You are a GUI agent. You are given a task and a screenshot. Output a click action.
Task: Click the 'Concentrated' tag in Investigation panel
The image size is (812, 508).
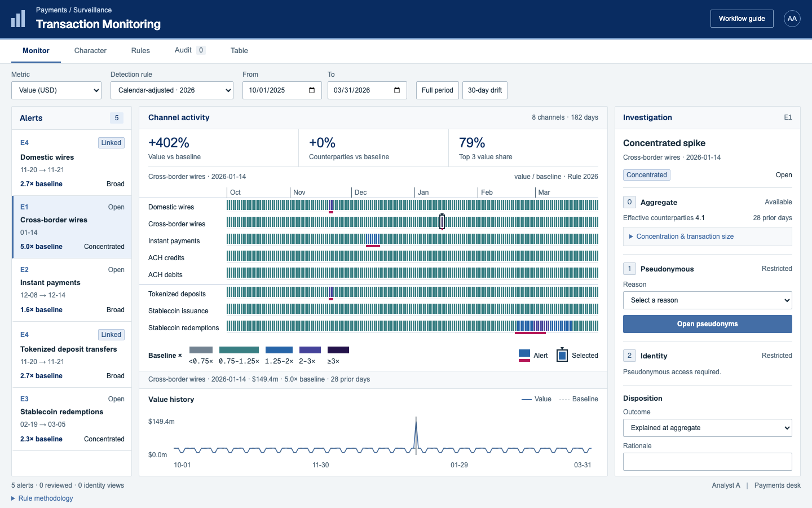[647, 175]
